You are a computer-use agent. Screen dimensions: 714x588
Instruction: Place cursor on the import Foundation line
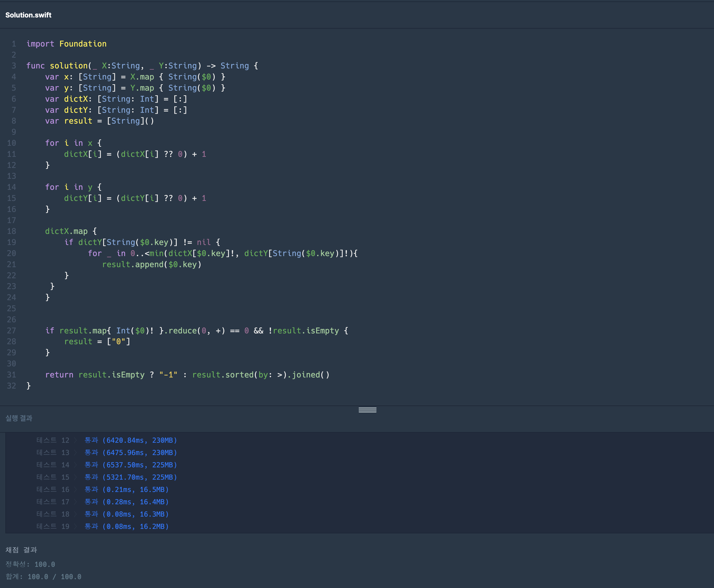point(66,44)
